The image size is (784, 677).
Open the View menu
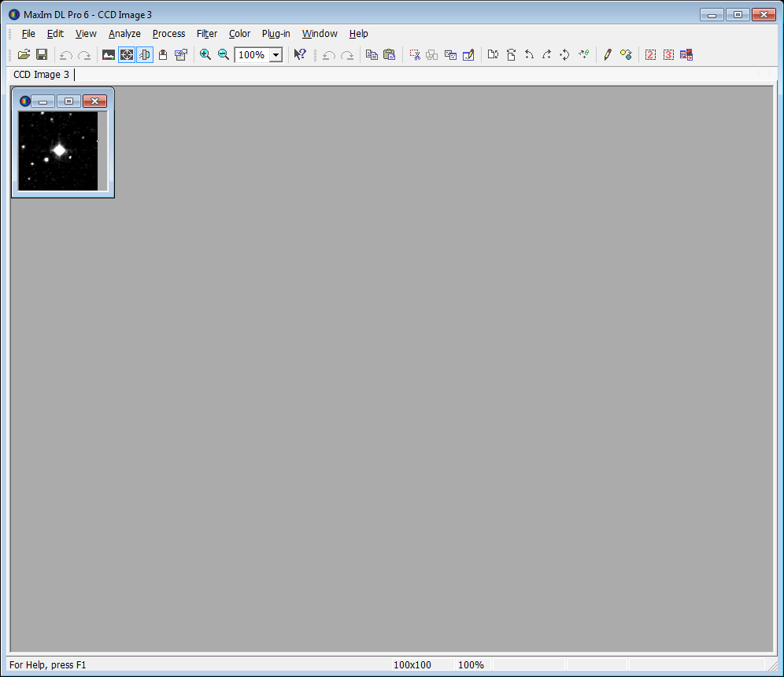pyautogui.click(x=86, y=34)
